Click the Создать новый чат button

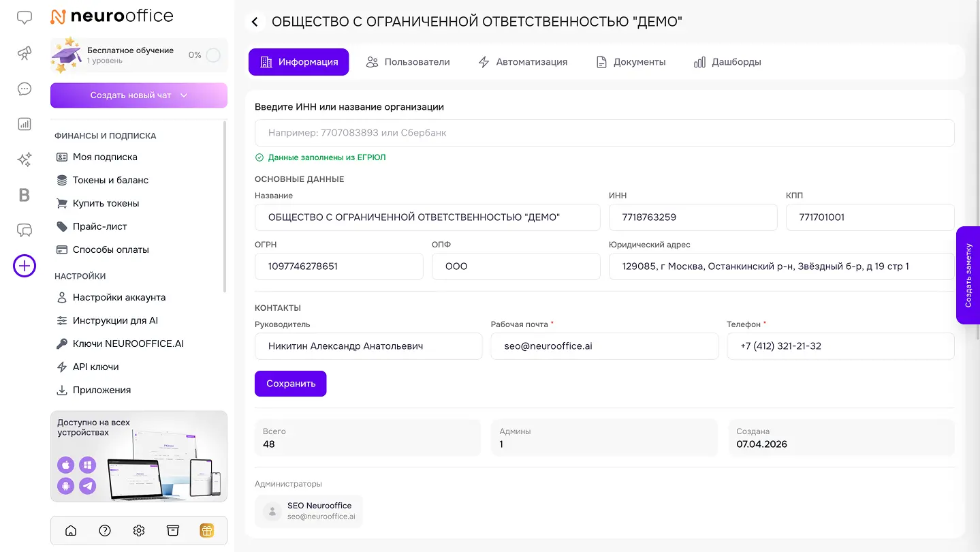tap(139, 95)
